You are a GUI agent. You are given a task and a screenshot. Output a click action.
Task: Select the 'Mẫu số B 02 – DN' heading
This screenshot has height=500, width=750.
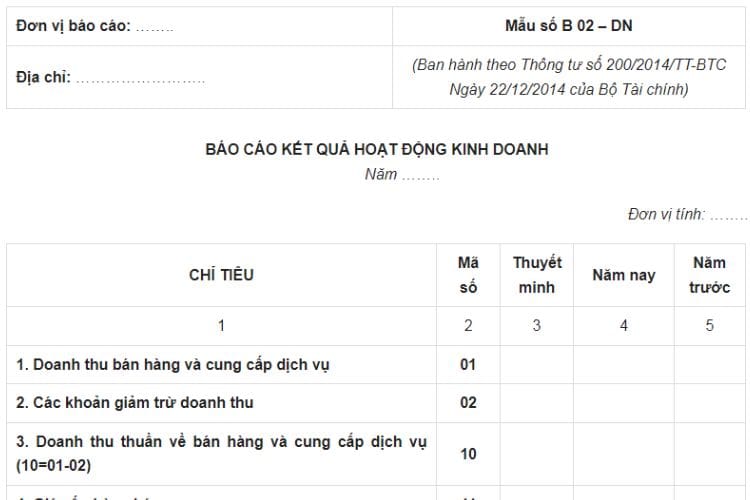(568, 26)
